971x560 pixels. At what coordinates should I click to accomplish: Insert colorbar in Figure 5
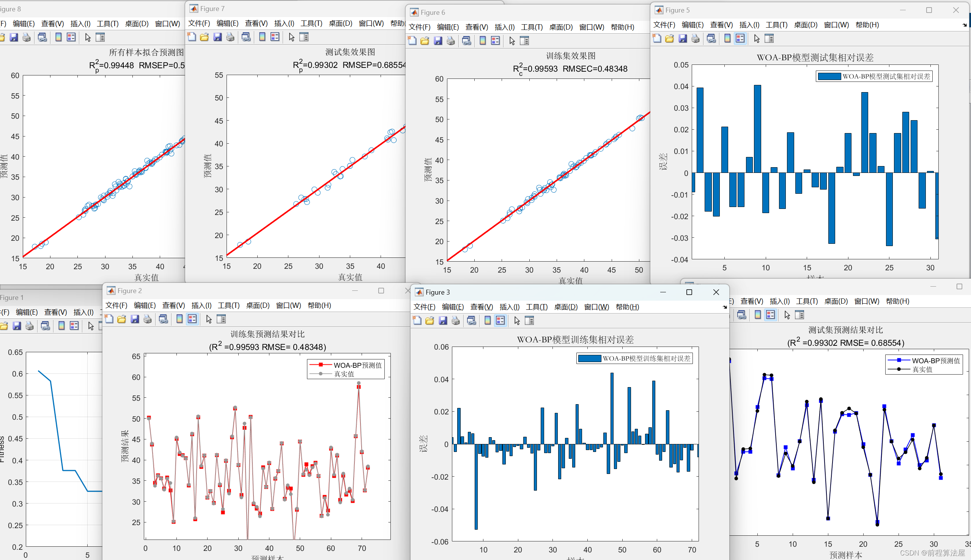pyautogui.click(x=727, y=38)
